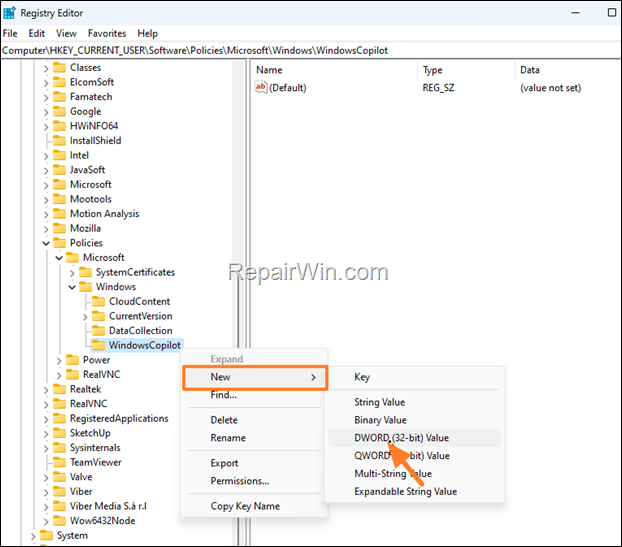Expand the RealVNC key under Policies

pos(59,375)
